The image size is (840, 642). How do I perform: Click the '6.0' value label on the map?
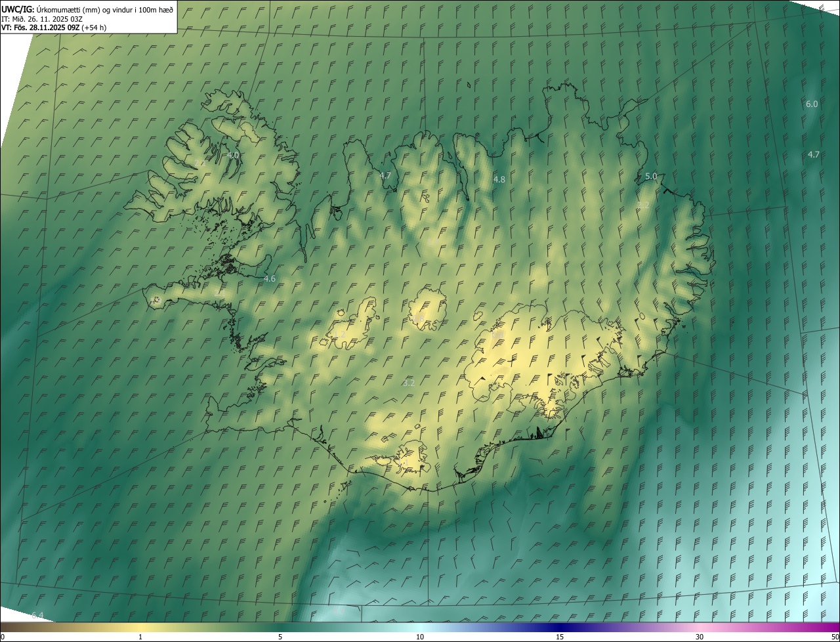(x=812, y=104)
